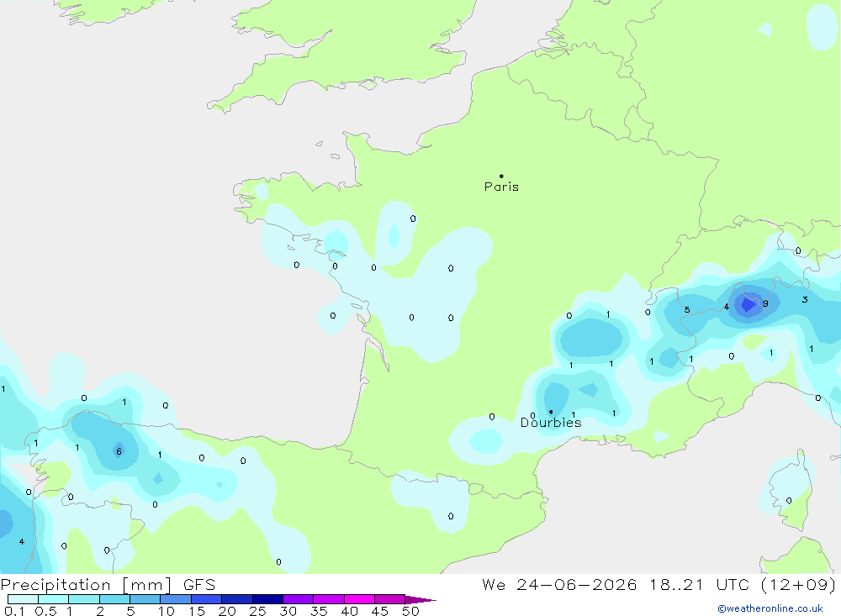
Task: Click the Paris city label
Action: [x=501, y=187]
